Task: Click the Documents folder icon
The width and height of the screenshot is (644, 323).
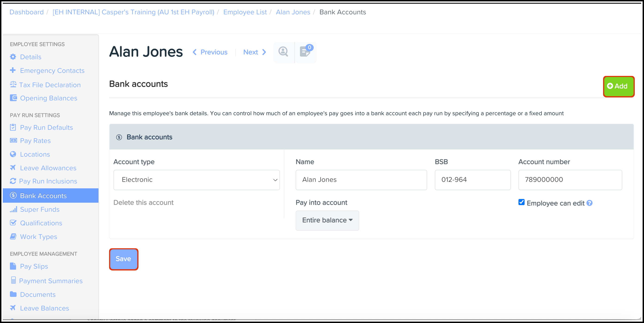Action: [x=13, y=294]
